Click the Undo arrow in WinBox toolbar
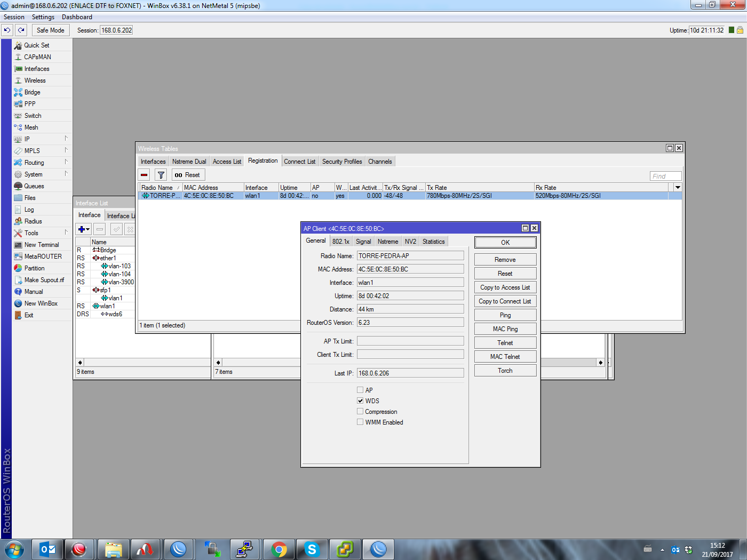 (7, 30)
